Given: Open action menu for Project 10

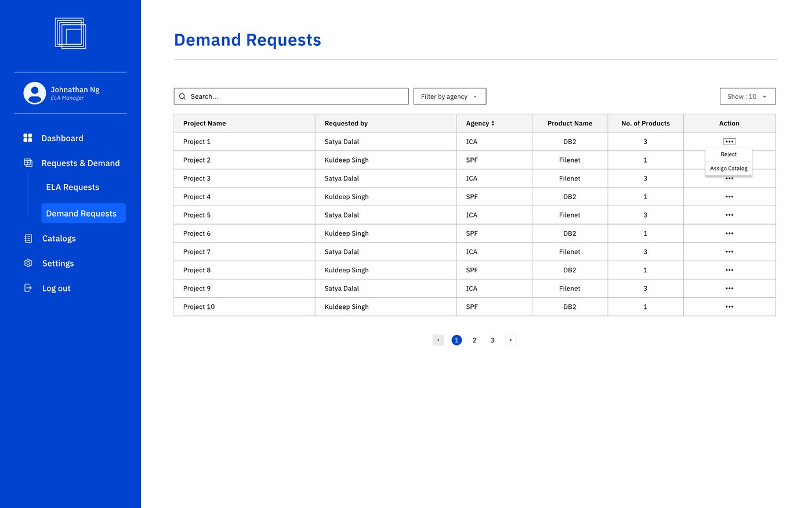Looking at the screenshot, I should point(729,307).
